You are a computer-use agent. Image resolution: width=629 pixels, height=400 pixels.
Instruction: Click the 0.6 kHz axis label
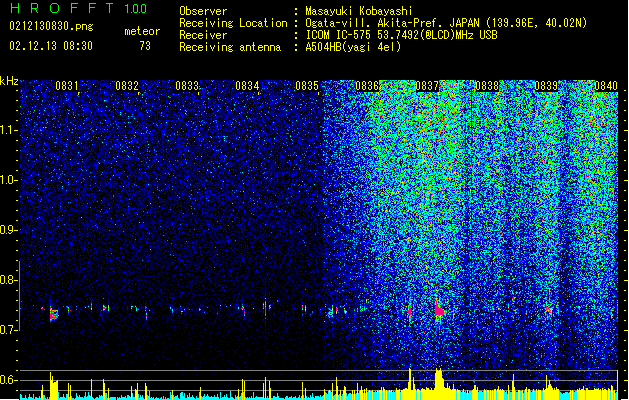[9, 380]
